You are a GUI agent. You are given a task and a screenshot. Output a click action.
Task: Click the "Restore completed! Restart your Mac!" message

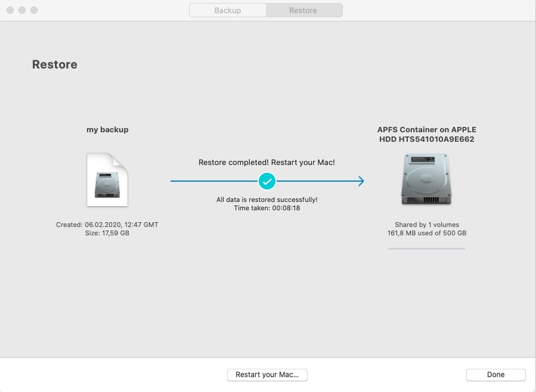tap(267, 162)
